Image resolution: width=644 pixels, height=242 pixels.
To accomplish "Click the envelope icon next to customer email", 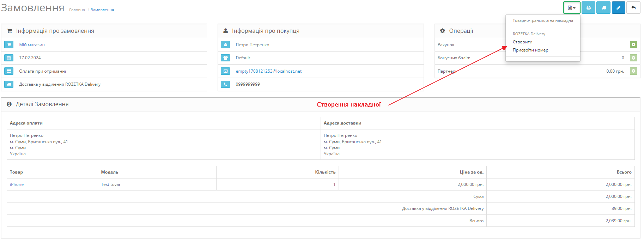I will click(x=225, y=71).
